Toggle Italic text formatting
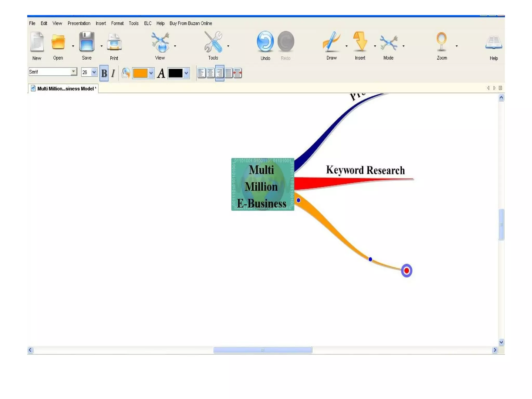The image size is (532, 399). [x=113, y=73]
